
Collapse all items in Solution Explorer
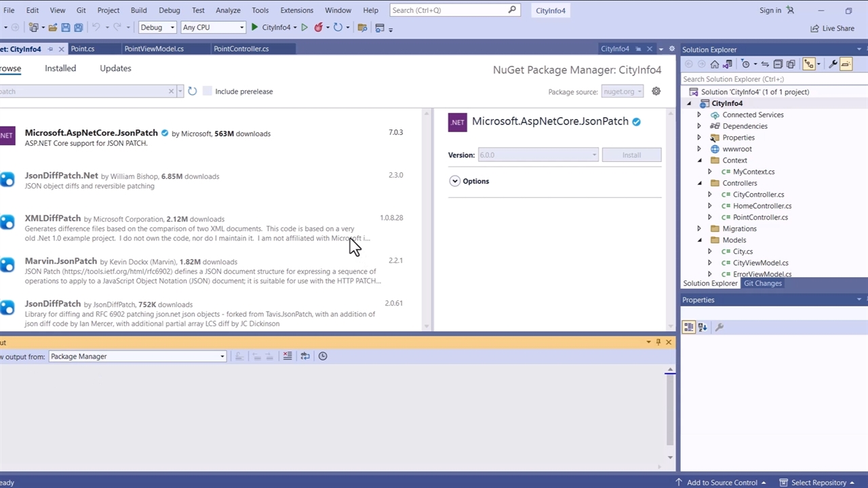[778, 64]
